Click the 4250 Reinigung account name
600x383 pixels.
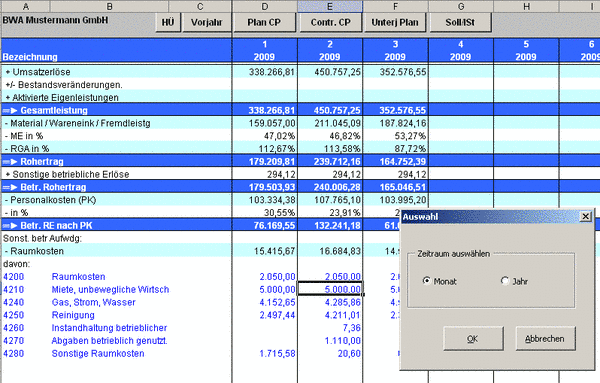coord(73,315)
